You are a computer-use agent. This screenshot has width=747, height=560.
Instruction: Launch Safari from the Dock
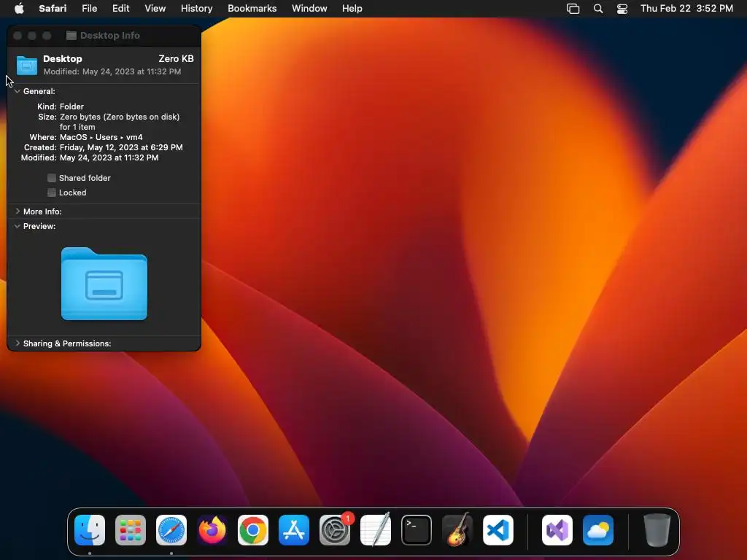[x=171, y=530]
